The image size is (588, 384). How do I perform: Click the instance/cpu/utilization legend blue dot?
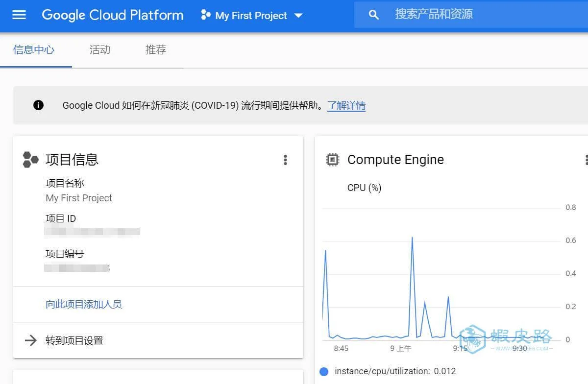click(x=323, y=372)
